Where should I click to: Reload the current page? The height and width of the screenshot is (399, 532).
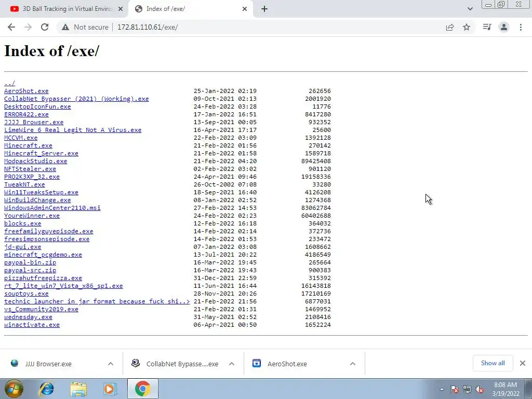click(x=45, y=27)
